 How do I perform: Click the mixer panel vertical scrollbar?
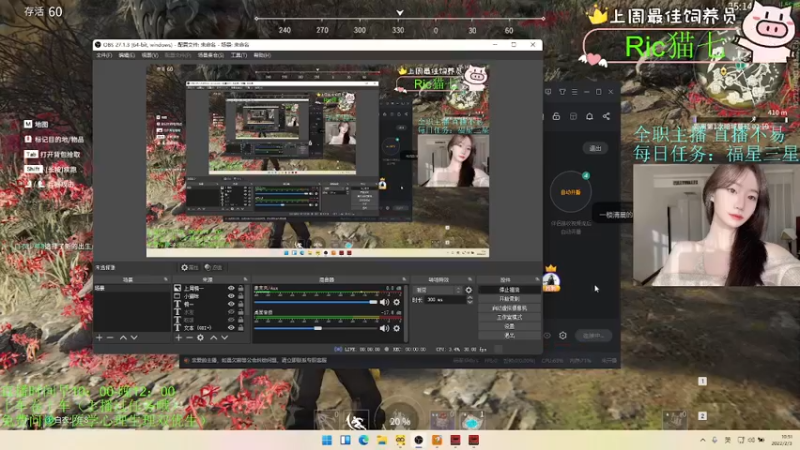(406, 313)
